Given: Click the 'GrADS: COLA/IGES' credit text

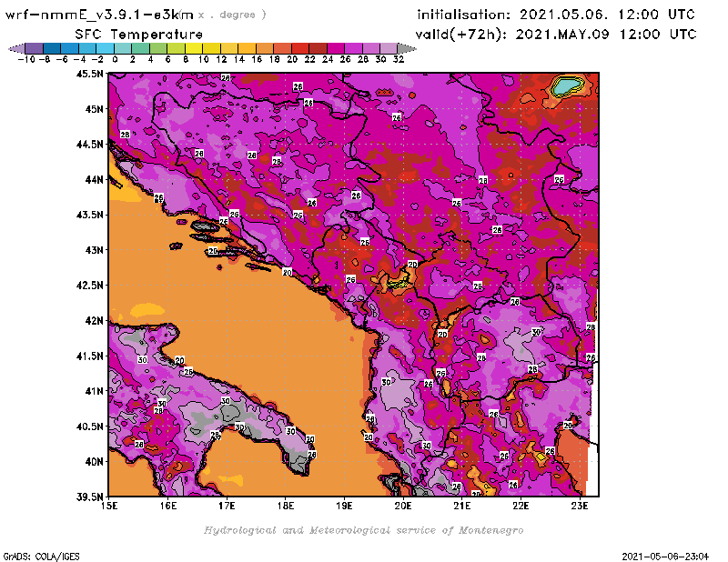Looking at the screenshot, I should [41, 557].
